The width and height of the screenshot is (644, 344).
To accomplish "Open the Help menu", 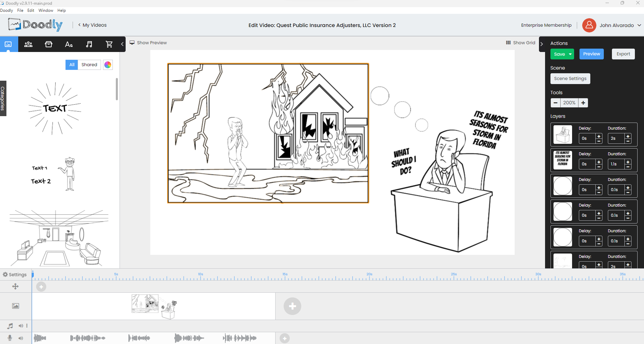I will click(x=61, y=10).
